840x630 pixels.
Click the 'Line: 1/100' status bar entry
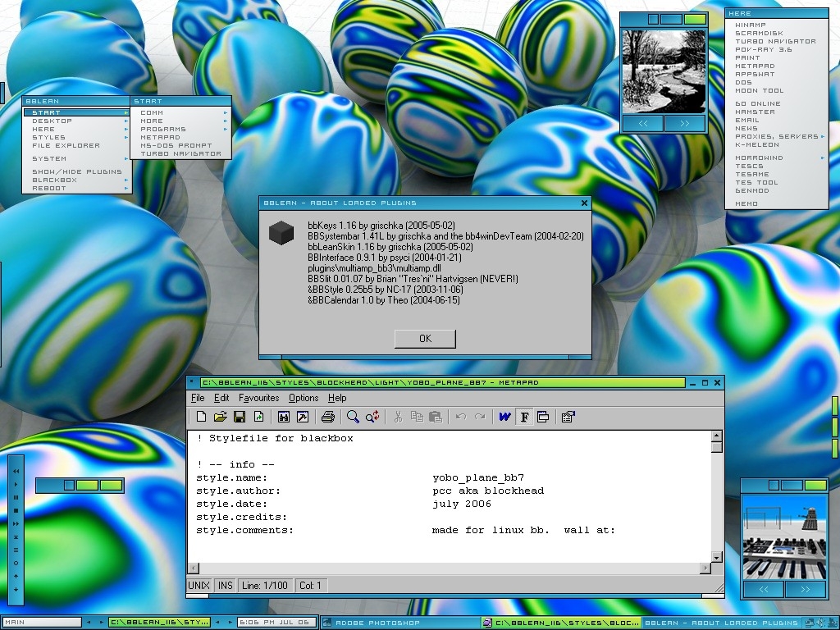[x=265, y=586]
